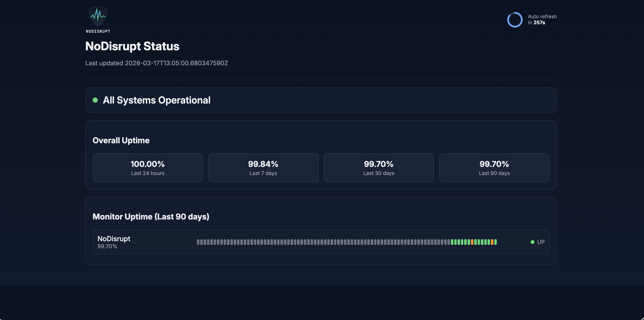The height and width of the screenshot is (320, 644).
Task: Expand the Monitor Uptime (Last 90 days) section
Action: 151,216
